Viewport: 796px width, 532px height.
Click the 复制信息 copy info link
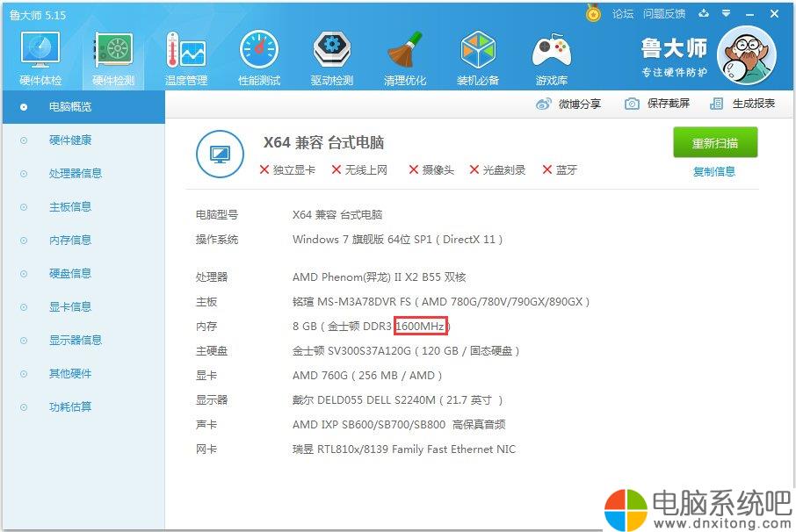(713, 171)
